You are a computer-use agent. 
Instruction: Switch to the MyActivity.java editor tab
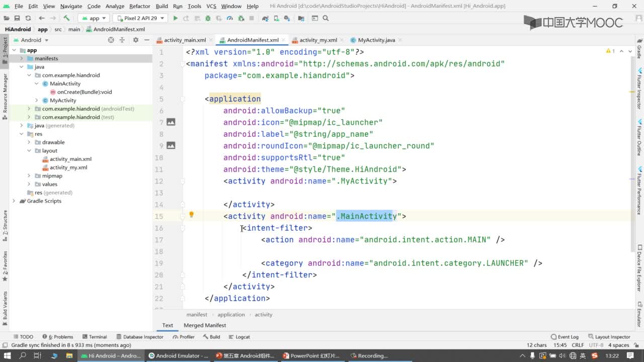point(376,40)
